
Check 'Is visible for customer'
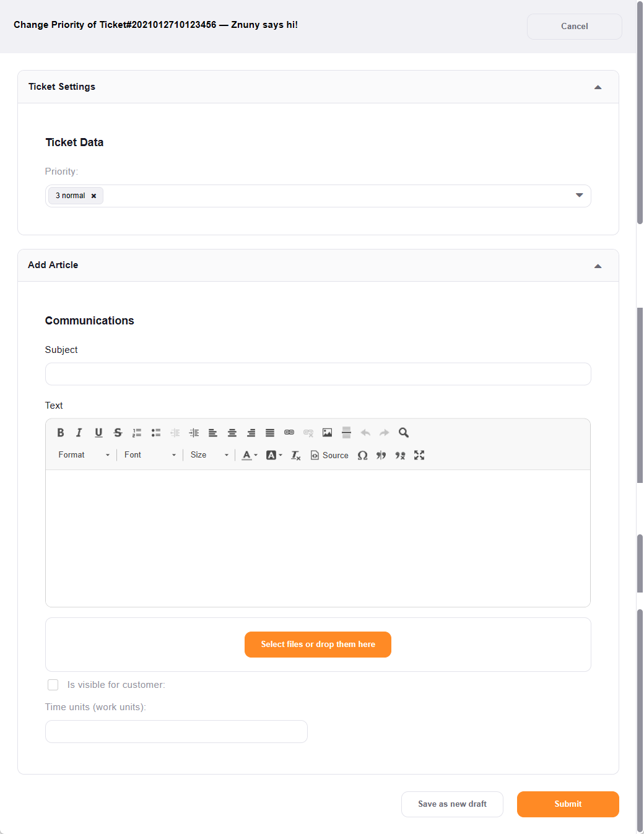tap(53, 685)
